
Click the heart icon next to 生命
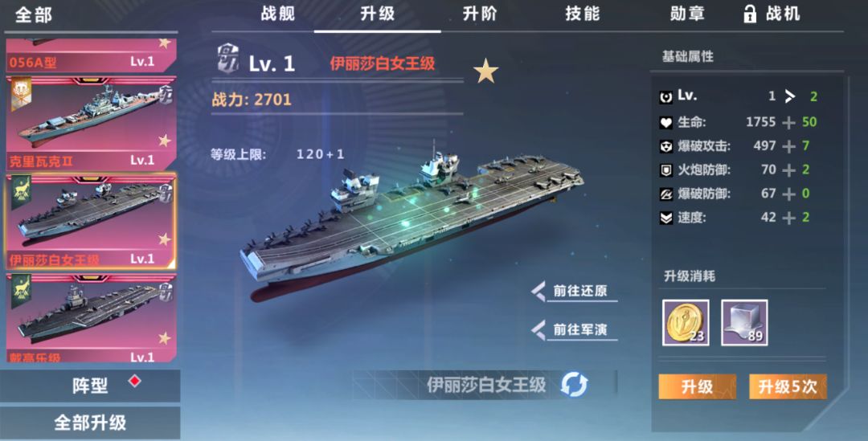click(x=666, y=123)
